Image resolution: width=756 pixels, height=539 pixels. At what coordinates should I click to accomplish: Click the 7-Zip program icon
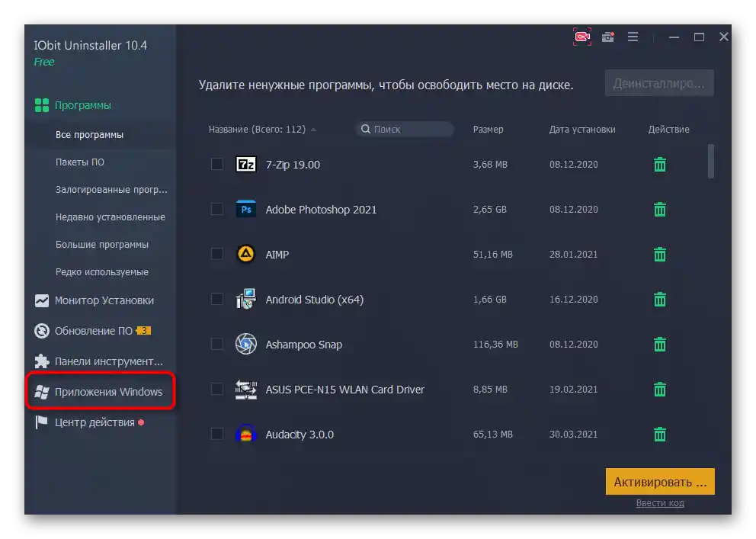246,165
